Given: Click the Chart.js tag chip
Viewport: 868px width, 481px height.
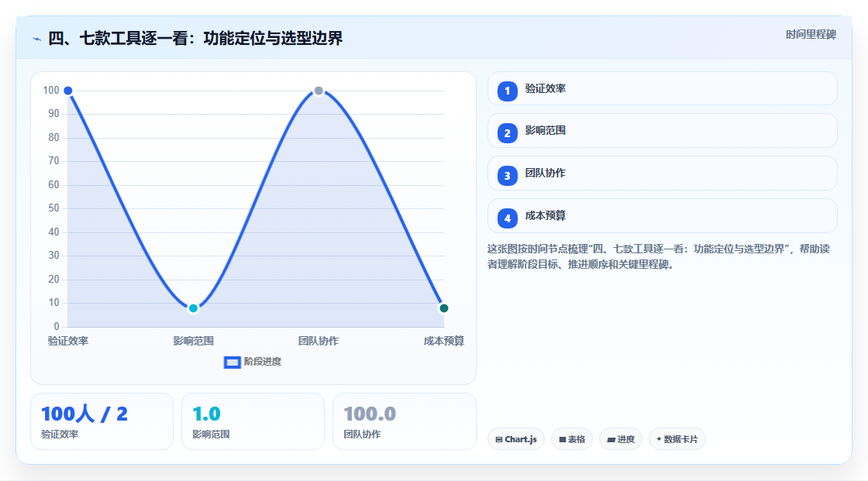Looking at the screenshot, I should click(516, 439).
